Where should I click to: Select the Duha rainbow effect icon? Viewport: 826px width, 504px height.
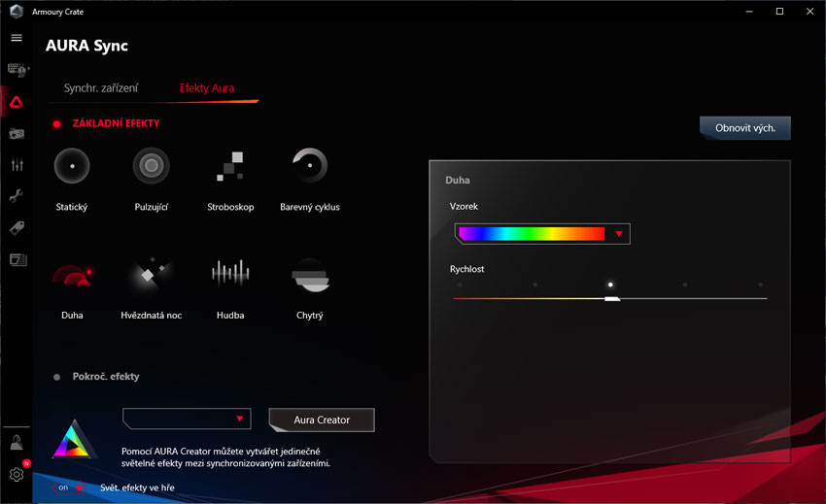72,276
